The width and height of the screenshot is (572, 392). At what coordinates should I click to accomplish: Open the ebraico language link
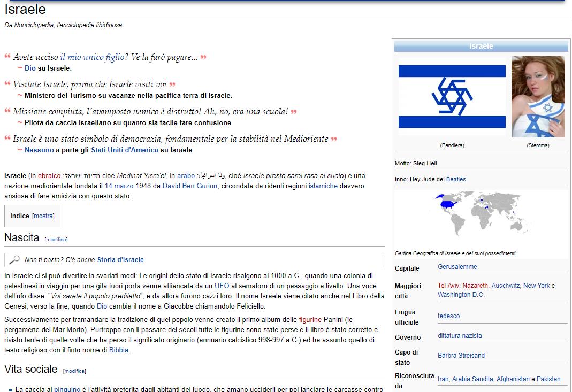(49, 175)
